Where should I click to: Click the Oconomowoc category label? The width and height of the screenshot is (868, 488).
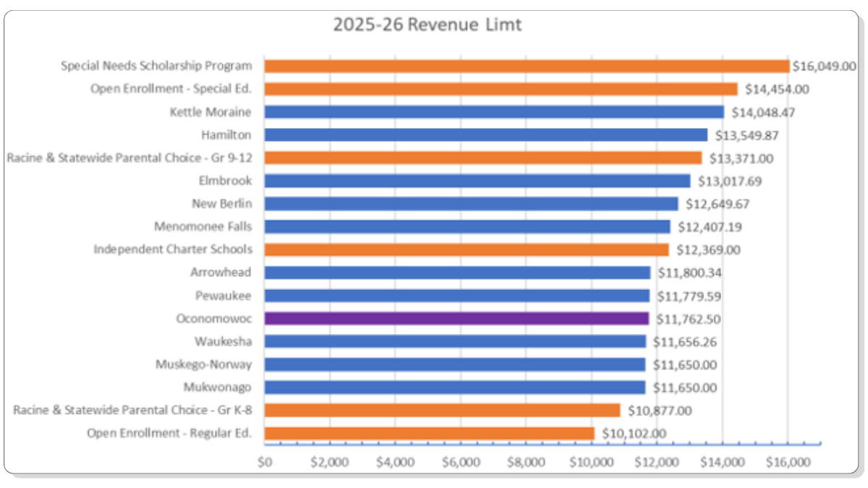point(214,318)
